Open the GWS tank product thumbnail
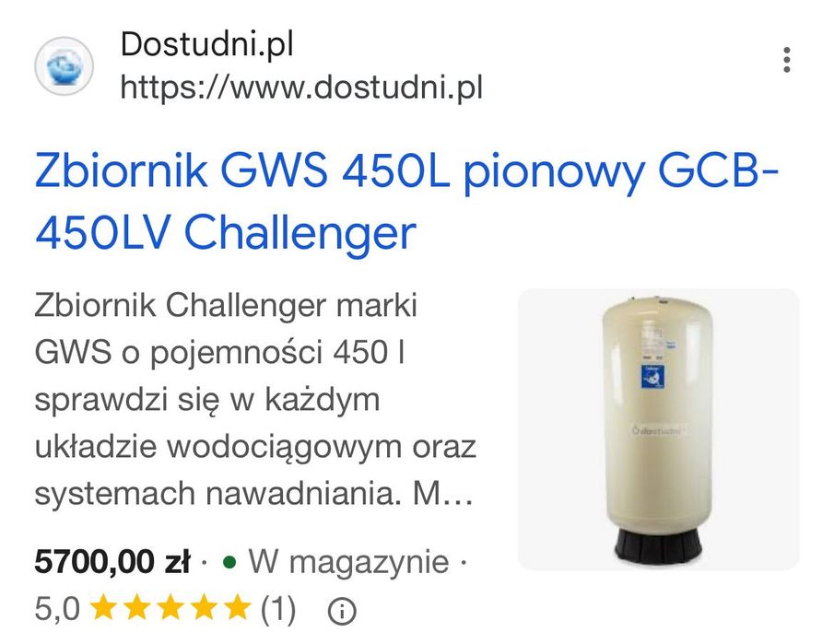 pos(659,429)
